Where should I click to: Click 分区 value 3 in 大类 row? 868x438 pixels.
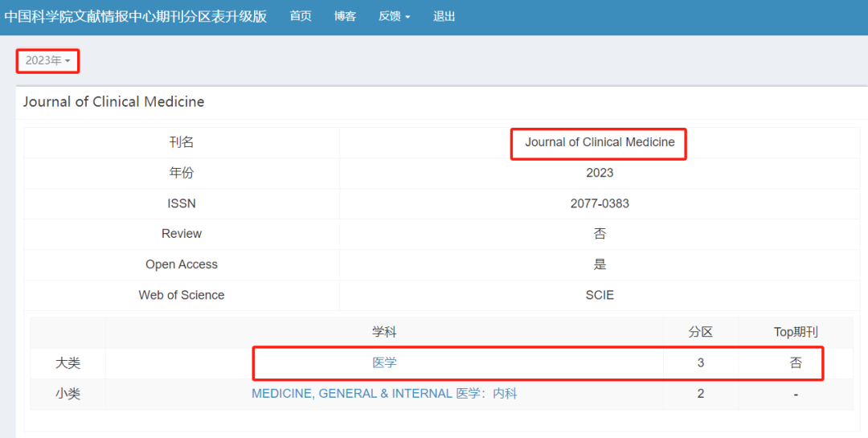point(701,363)
